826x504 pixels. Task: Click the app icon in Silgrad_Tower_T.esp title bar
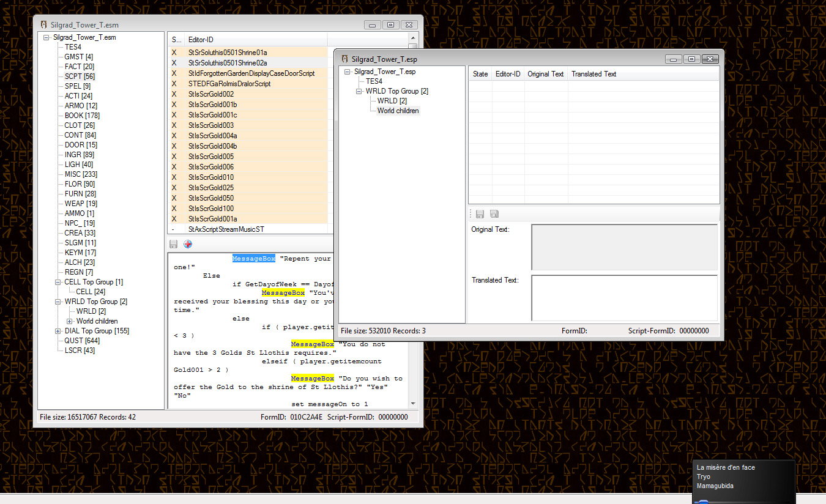point(345,59)
